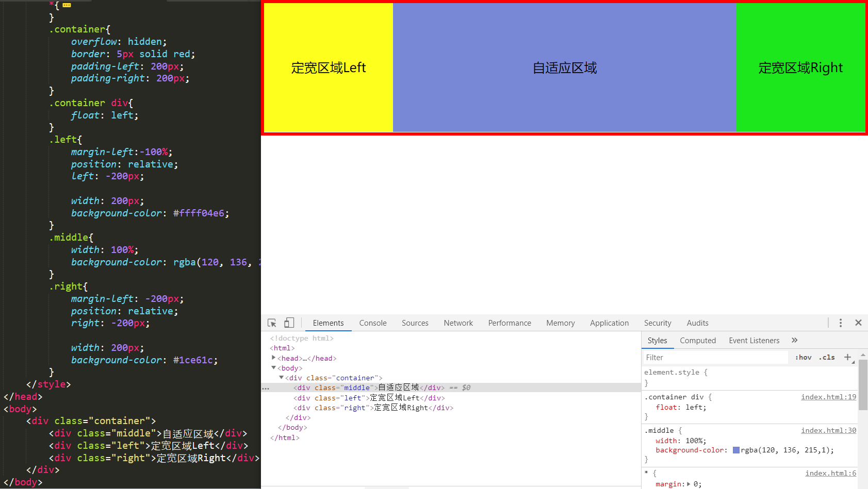Click the green 定宽区域Right box in page
868x489 pixels.
pyautogui.click(x=800, y=68)
